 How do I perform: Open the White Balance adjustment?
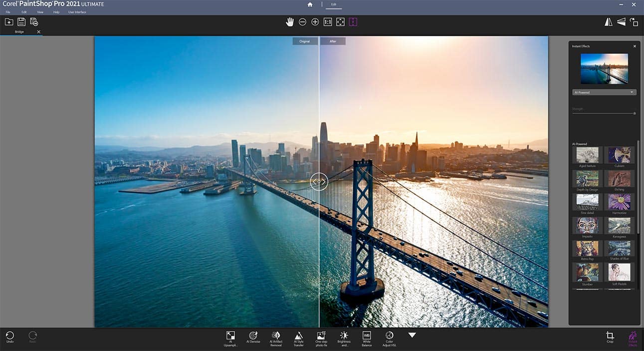point(367,338)
